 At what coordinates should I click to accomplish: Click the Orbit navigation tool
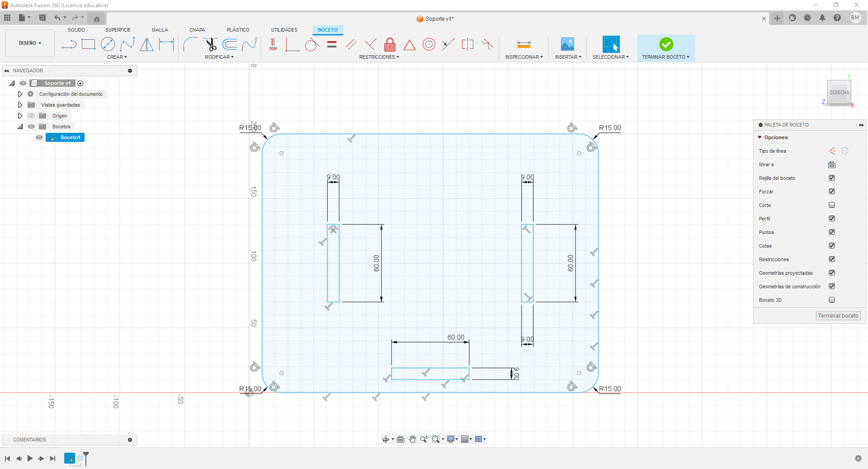(386, 439)
